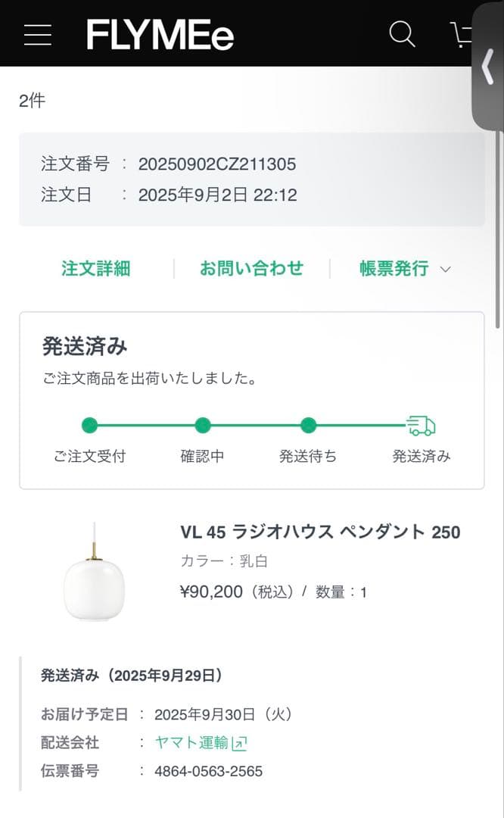Screen dimensions: 504x818
Task: Click the chevron next to 帳票発行
Action: (445, 270)
